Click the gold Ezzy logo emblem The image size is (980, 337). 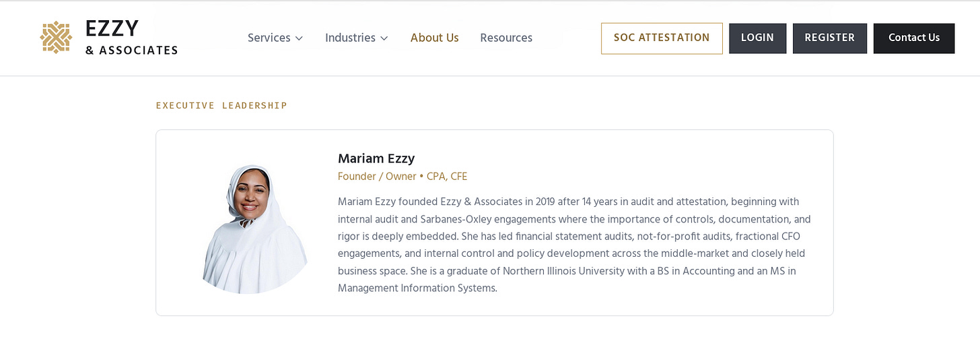[x=56, y=38]
